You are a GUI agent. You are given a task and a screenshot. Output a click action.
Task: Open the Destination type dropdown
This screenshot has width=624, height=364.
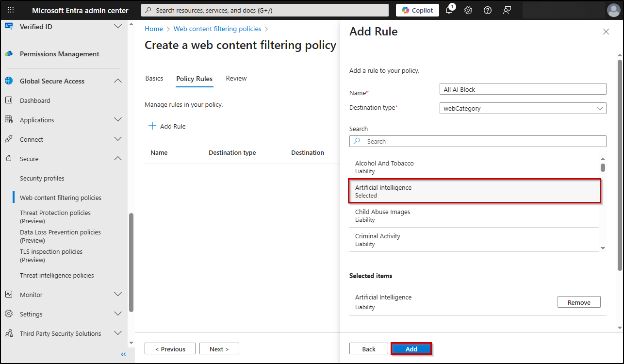[x=522, y=108]
